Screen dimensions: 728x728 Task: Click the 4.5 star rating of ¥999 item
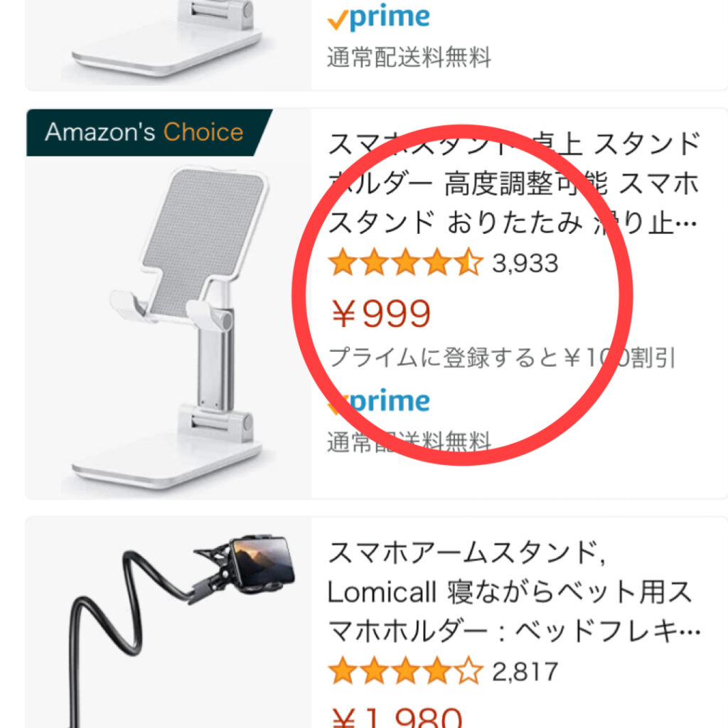pyautogui.click(x=406, y=263)
